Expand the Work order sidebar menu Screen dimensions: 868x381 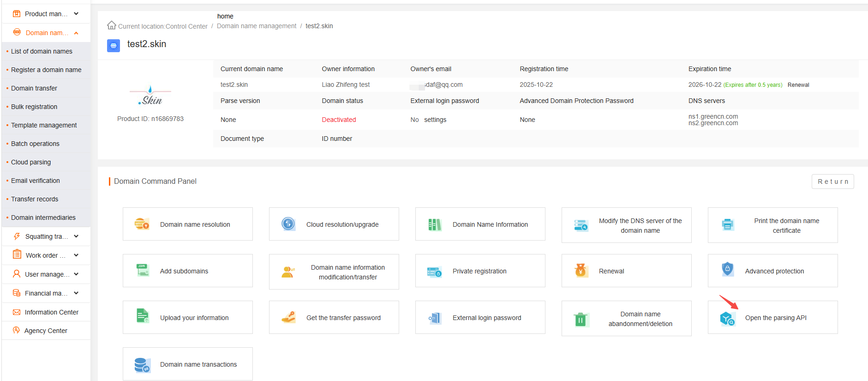(x=46, y=255)
